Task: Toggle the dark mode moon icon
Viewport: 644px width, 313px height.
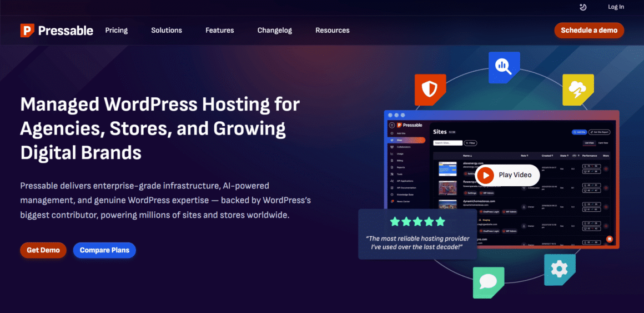Action: pyautogui.click(x=583, y=7)
